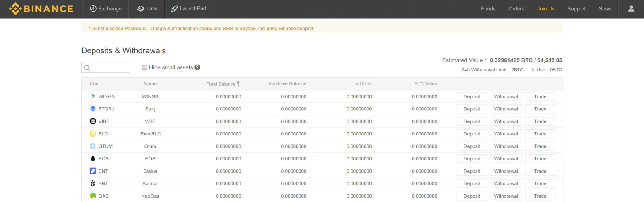This screenshot has height=202, width=644.
Task: Click the Binance logo
Action: pos(41,9)
